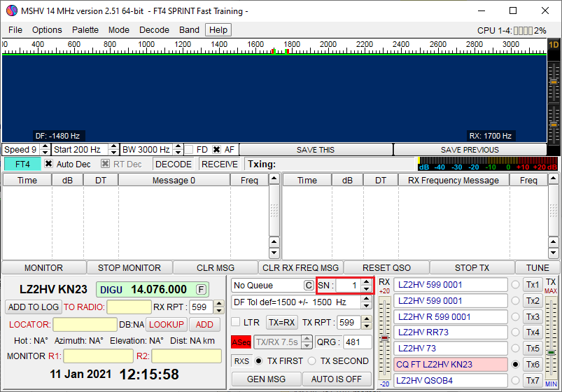Increase the TX RPT 599 value

pos(366,319)
